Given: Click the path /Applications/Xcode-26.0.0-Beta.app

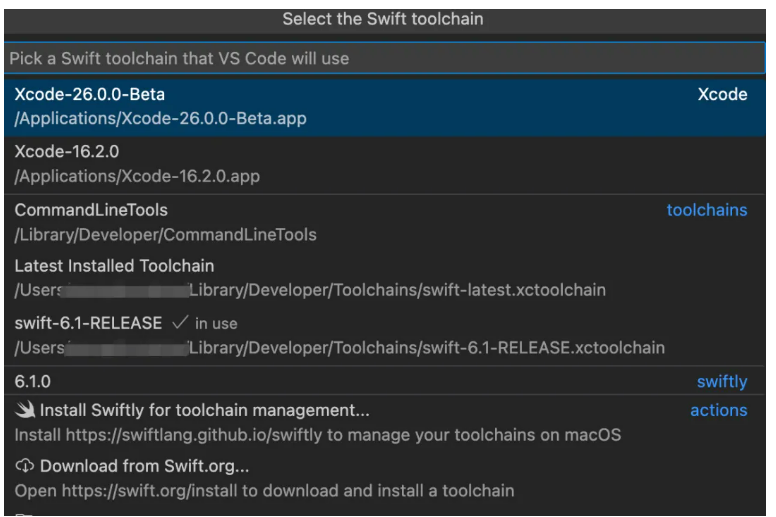Looking at the screenshot, I should click(x=160, y=119).
